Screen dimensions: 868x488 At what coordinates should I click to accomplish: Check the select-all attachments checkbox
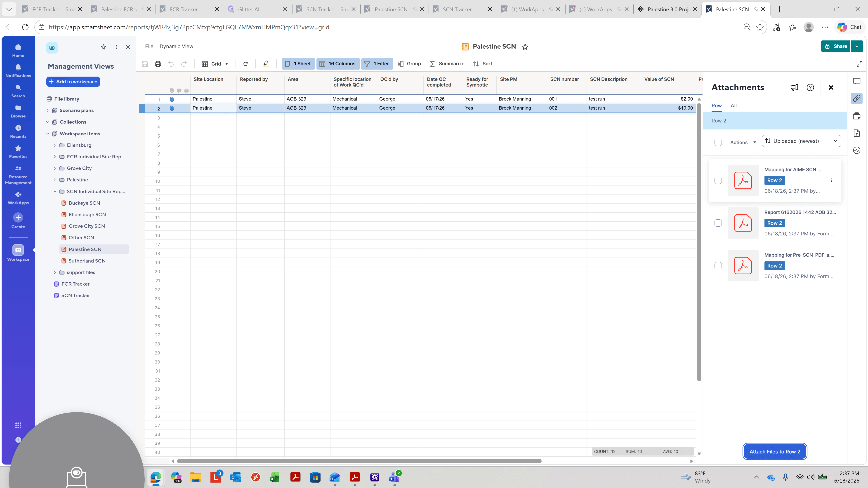[x=718, y=143]
